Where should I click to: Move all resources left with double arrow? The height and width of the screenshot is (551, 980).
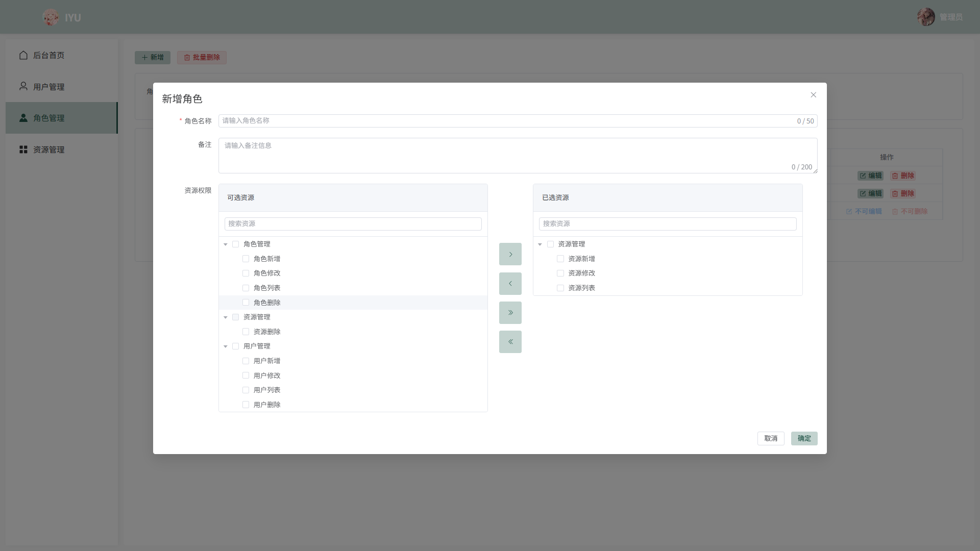510,342
